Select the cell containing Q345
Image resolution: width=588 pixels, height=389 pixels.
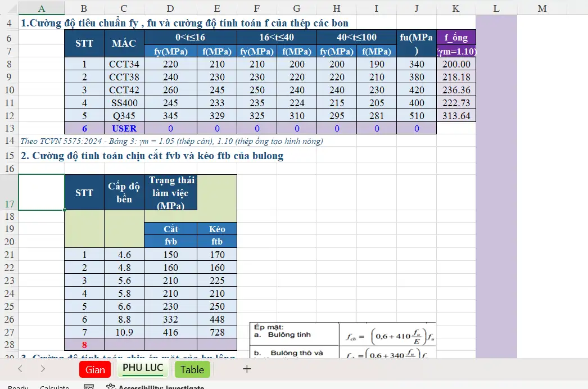click(x=124, y=116)
